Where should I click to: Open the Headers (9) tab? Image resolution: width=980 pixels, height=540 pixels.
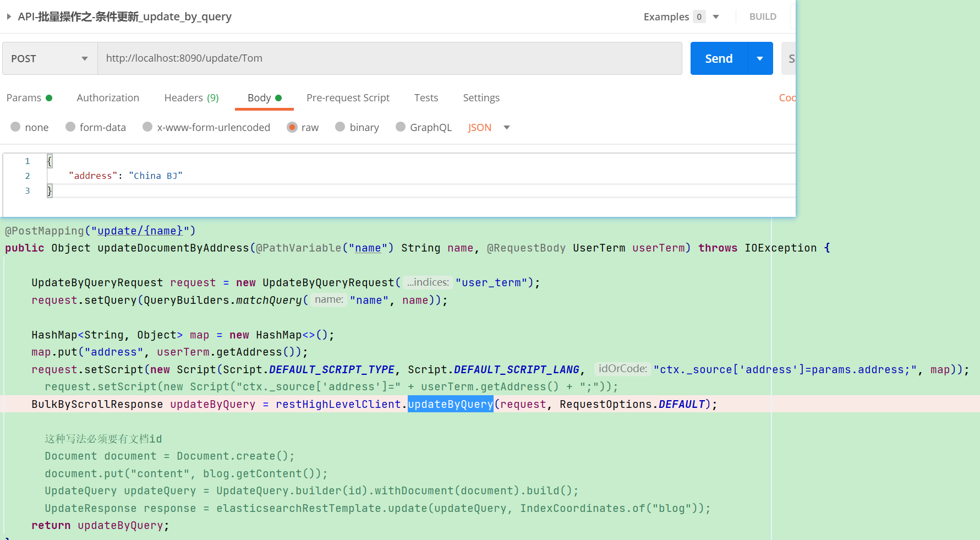[x=191, y=98]
